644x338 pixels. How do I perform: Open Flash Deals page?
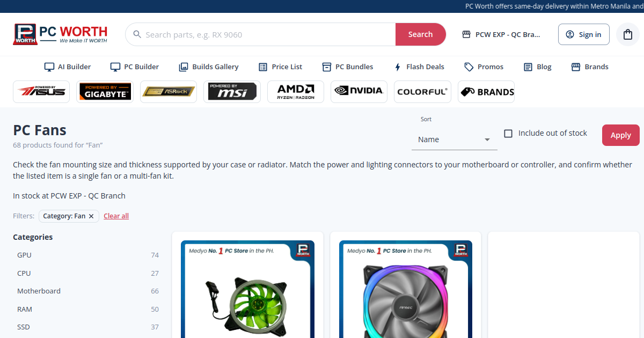[419, 67]
